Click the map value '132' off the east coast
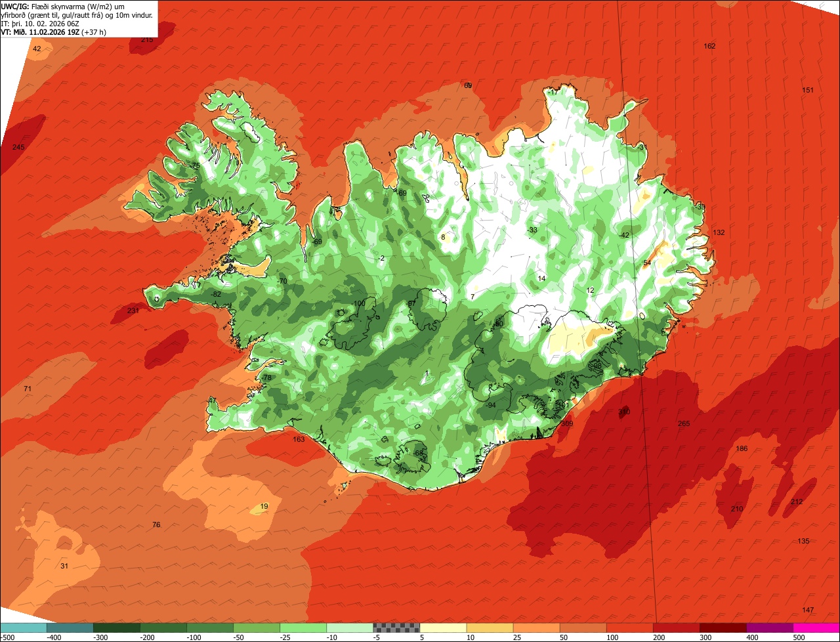The height and width of the screenshot is (642, 840). tap(719, 232)
